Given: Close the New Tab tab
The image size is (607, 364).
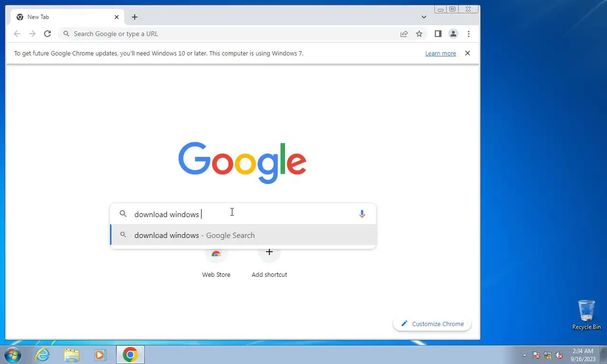Looking at the screenshot, I should 117,17.
